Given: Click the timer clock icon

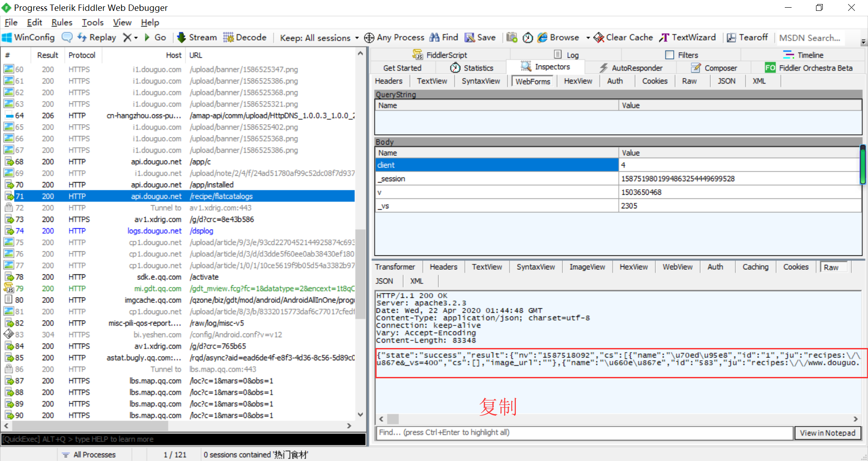Looking at the screenshot, I should (x=528, y=38).
